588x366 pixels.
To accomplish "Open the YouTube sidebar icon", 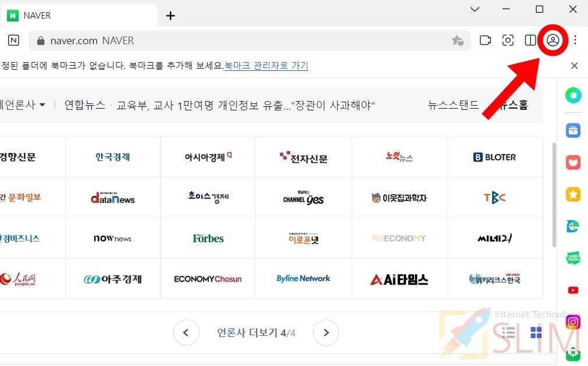I will point(573,290).
